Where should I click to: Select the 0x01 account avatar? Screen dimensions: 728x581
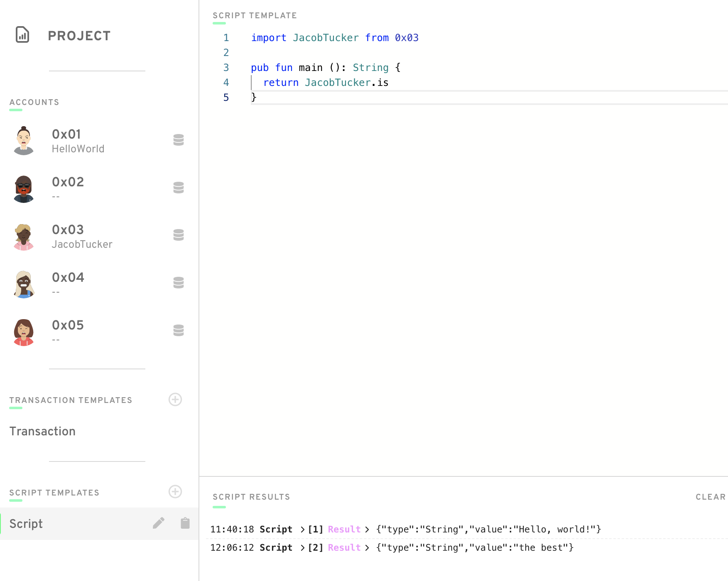pyautogui.click(x=24, y=141)
